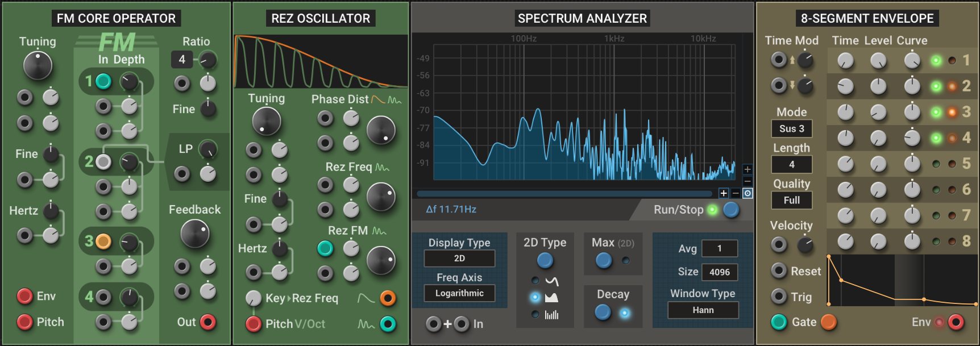
Task: Open the Display Type dropdown showing 2D
Action: [459, 259]
